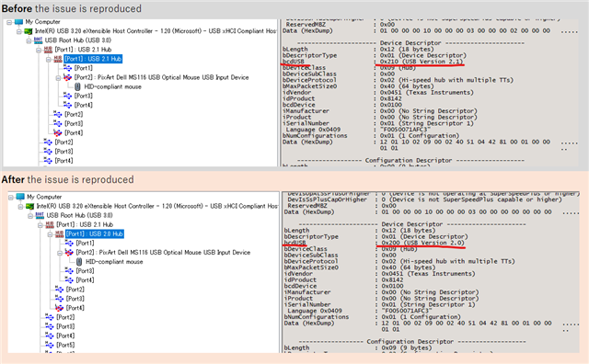Click bcdUSB value 0x210 (USB Version 2.1)
This screenshot has width=589, height=364.
pos(422,62)
